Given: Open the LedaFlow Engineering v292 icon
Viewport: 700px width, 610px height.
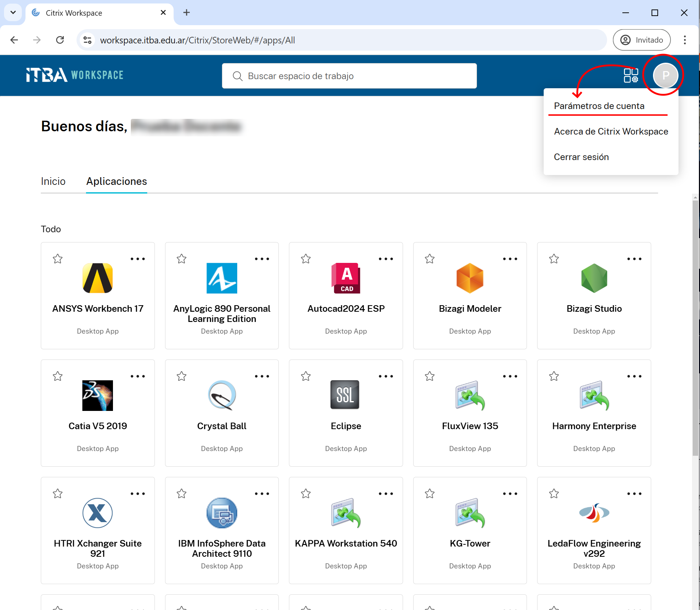Looking at the screenshot, I should [594, 513].
